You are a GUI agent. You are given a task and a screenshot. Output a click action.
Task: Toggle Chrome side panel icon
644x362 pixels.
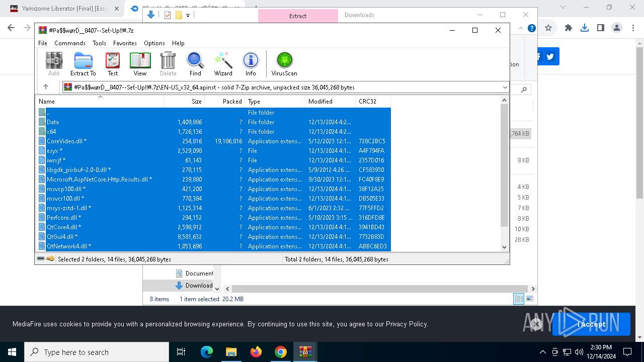pos(601,28)
